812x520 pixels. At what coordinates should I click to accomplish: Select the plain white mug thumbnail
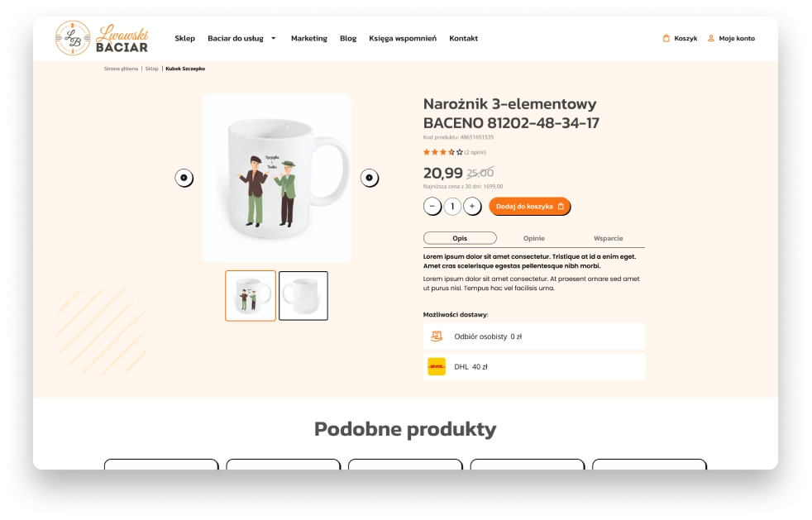point(303,296)
